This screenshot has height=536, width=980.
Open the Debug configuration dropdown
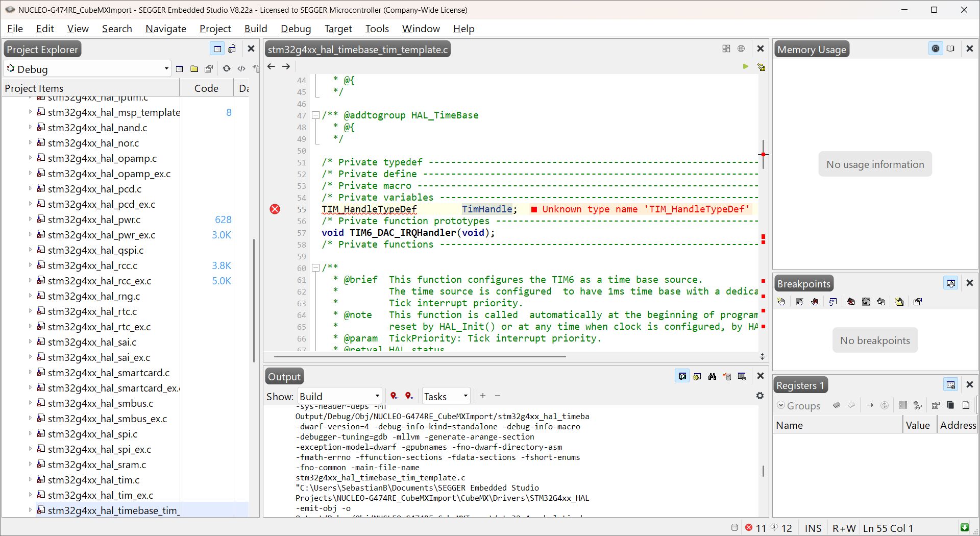click(x=166, y=69)
